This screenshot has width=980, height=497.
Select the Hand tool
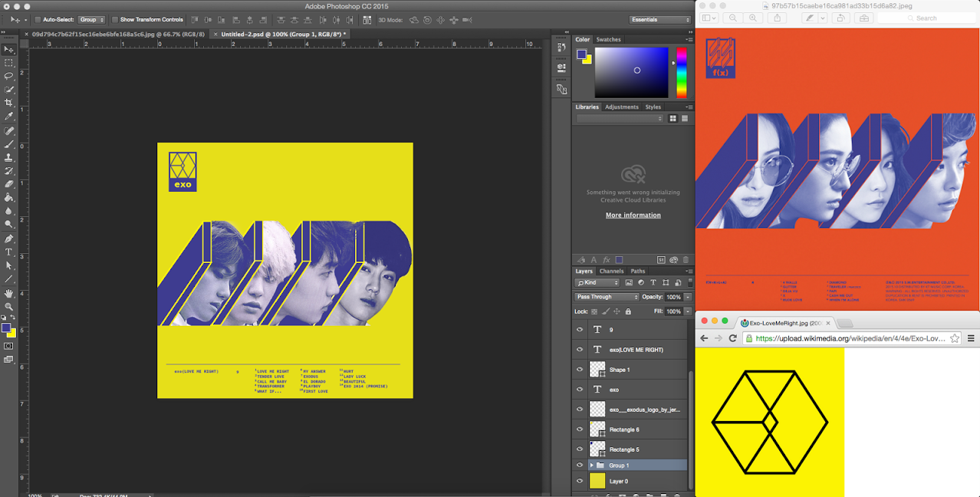click(x=9, y=294)
